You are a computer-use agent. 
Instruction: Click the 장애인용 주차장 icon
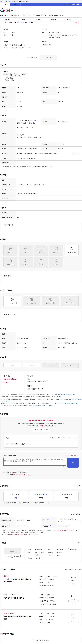coord(12,301)
